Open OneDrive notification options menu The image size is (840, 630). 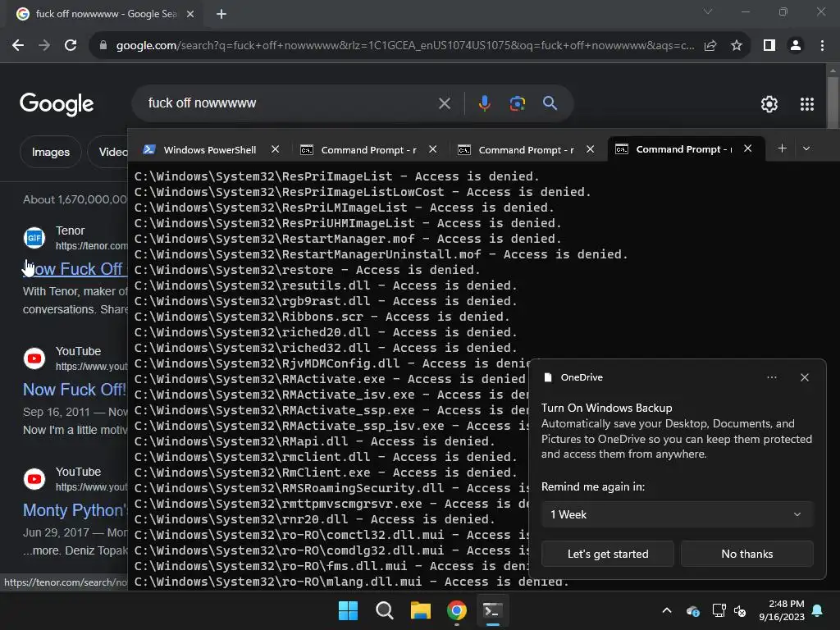771,377
